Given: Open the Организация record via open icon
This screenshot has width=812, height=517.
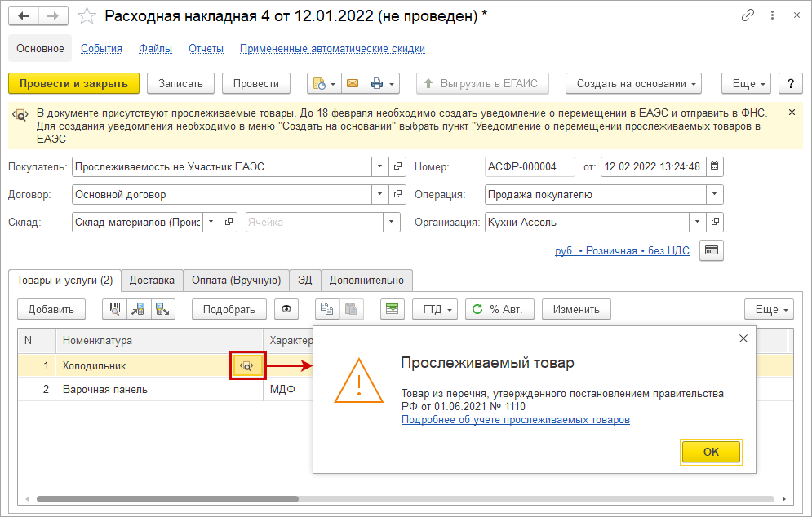Looking at the screenshot, I should (x=715, y=222).
